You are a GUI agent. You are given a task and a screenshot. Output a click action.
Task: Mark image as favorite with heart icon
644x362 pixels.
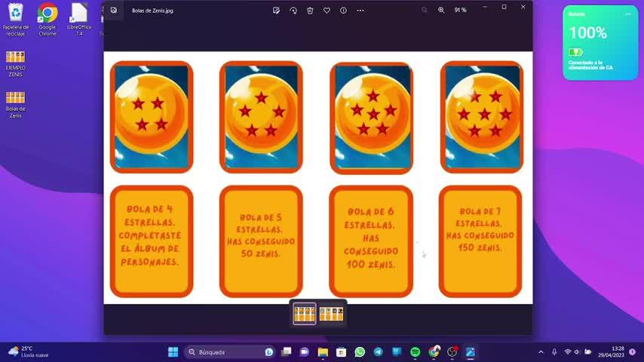[327, 11]
